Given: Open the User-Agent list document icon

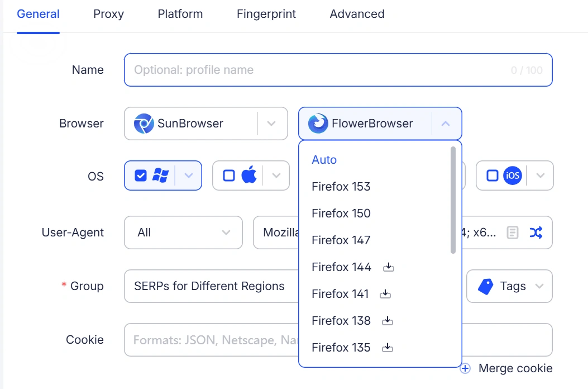Looking at the screenshot, I should pos(512,233).
